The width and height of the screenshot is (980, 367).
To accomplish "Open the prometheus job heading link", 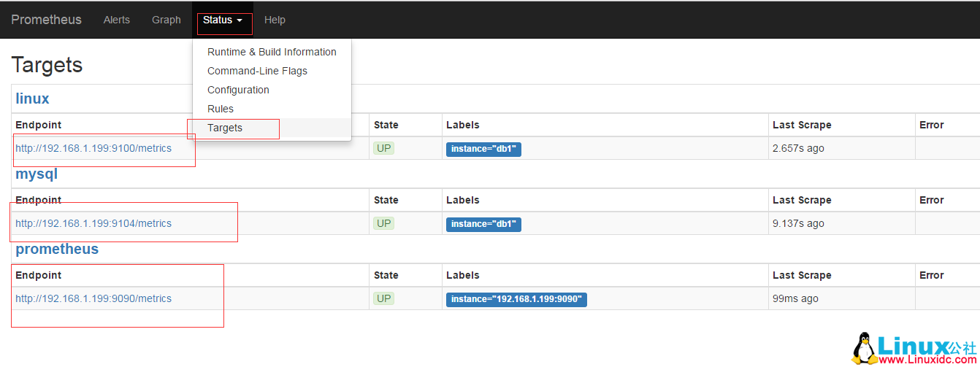I will [57, 249].
